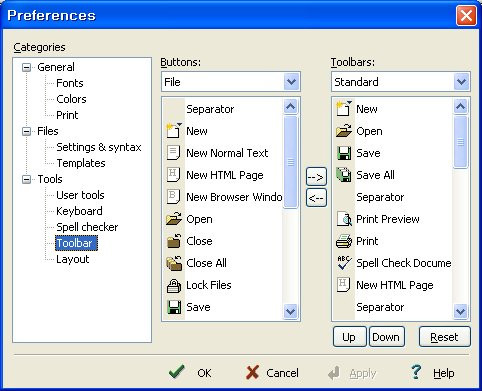The width and height of the screenshot is (482, 391).
Task: Click Buttons list scrollbar thumb
Action: click(x=291, y=162)
